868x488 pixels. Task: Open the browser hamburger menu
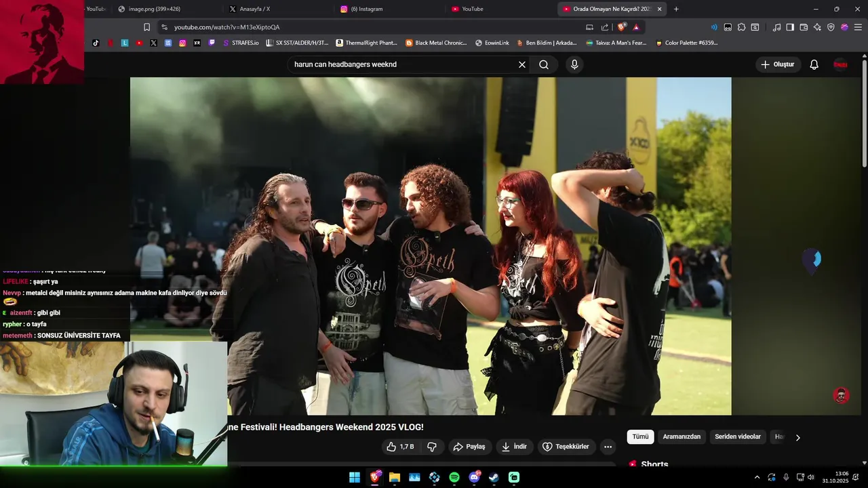[858, 27]
